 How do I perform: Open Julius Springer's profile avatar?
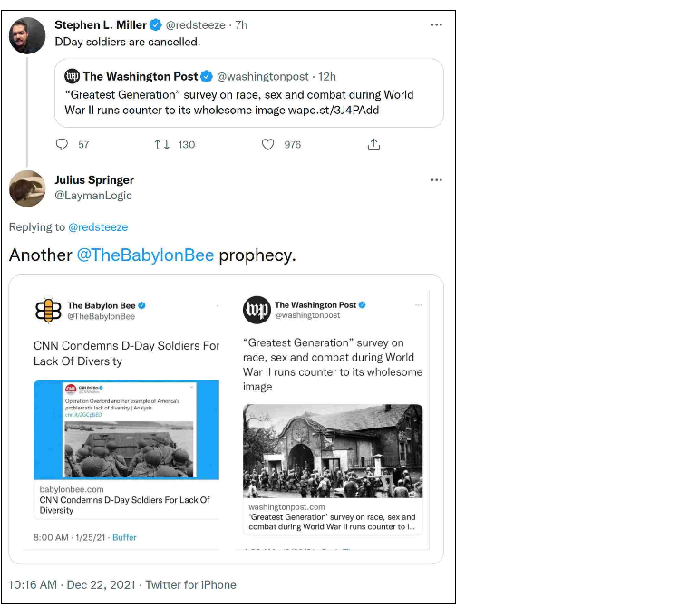coord(27,188)
